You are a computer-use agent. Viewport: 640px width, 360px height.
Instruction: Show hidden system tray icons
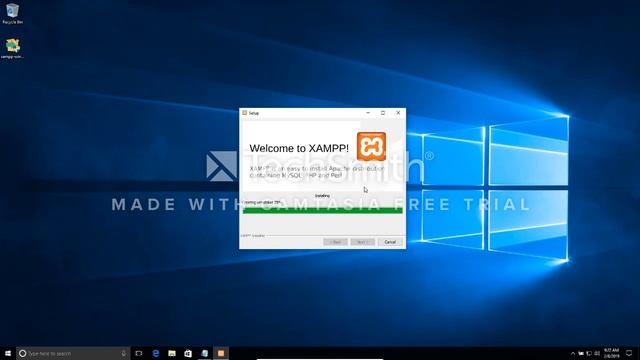[x=573, y=353]
